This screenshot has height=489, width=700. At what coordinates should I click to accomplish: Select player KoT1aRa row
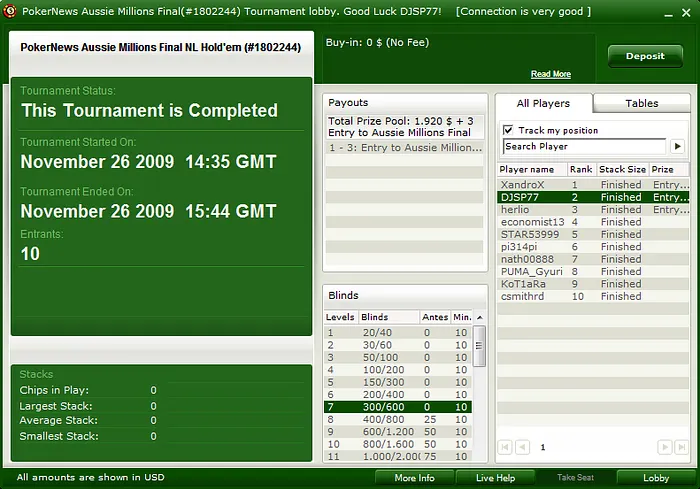click(593, 284)
